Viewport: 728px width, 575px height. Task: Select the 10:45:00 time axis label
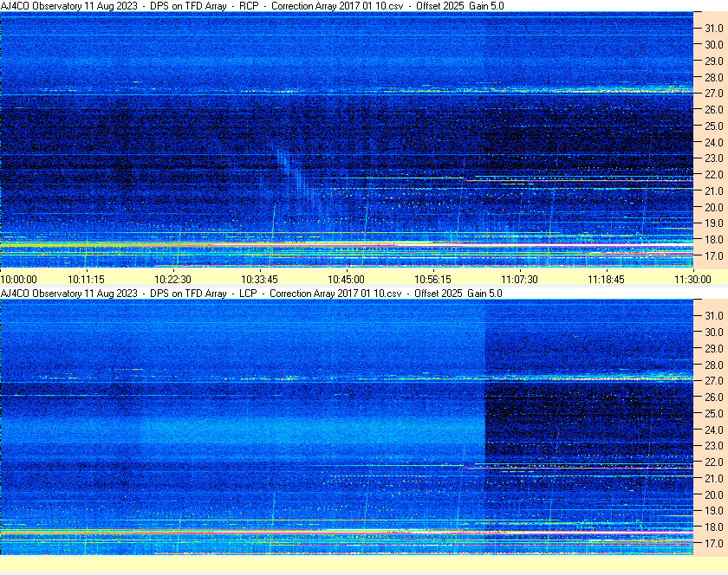(347, 280)
